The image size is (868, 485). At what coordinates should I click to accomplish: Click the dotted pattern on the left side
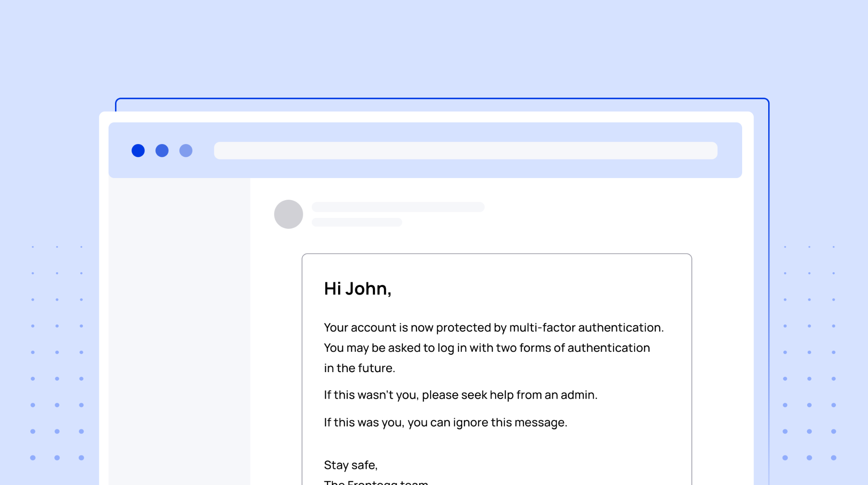point(57,352)
